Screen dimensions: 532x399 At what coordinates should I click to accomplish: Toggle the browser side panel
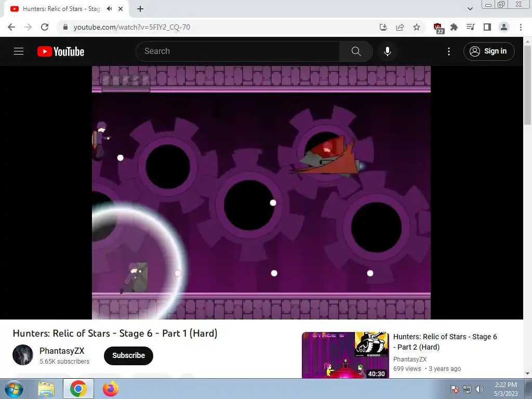[487, 27]
